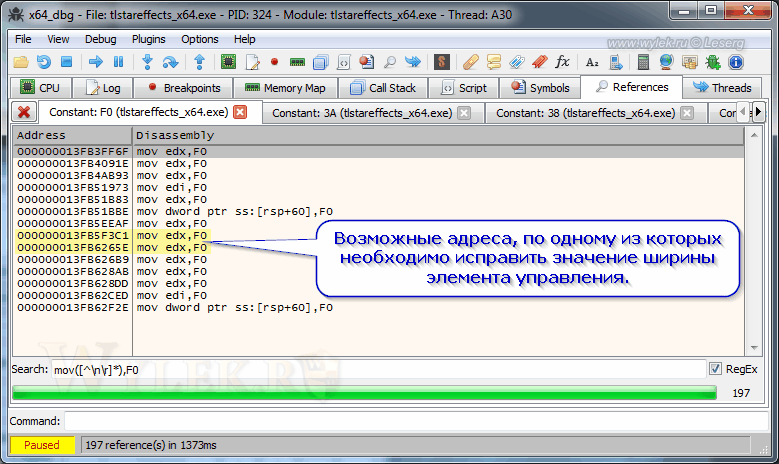The image size is (779, 464).
Task: Open symbols via the toolbar icon with red ball
Action: pyautogui.click(x=367, y=62)
